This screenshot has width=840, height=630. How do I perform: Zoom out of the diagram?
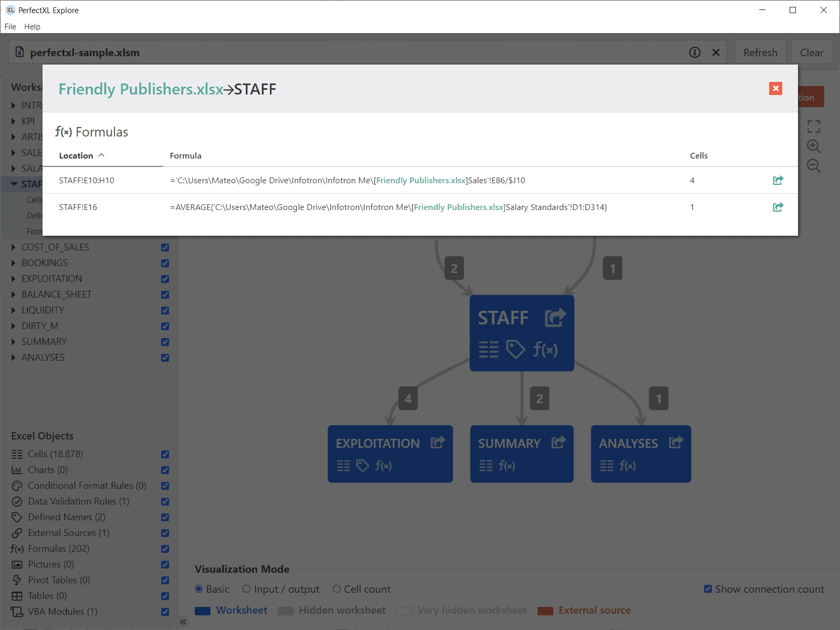814,166
